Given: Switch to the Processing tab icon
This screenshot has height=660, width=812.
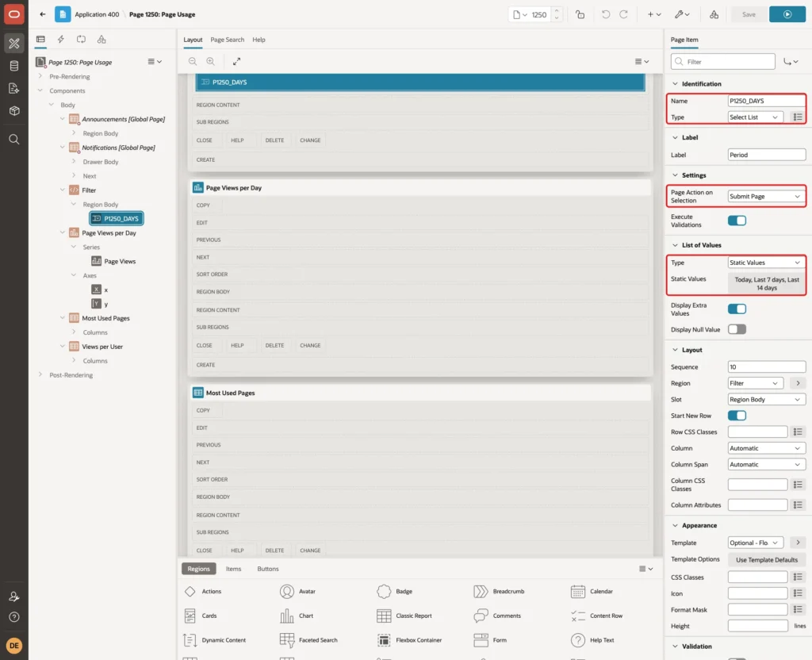Looking at the screenshot, I should click(x=82, y=40).
